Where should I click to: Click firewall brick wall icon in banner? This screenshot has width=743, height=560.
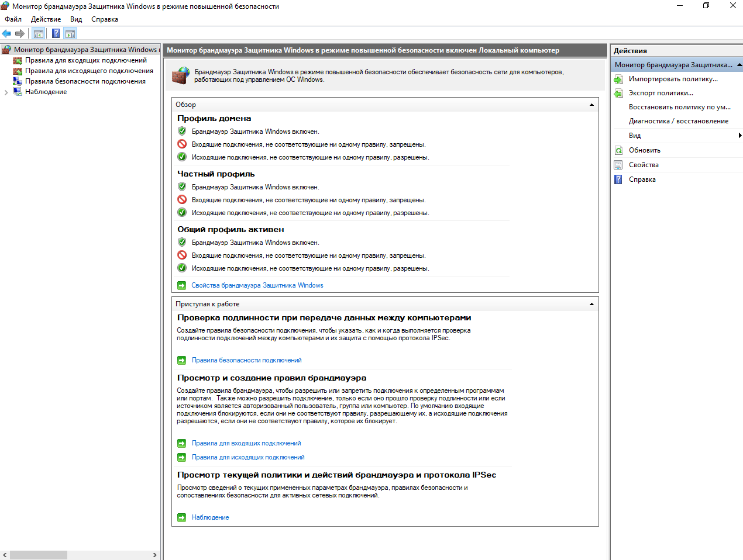[x=180, y=75]
